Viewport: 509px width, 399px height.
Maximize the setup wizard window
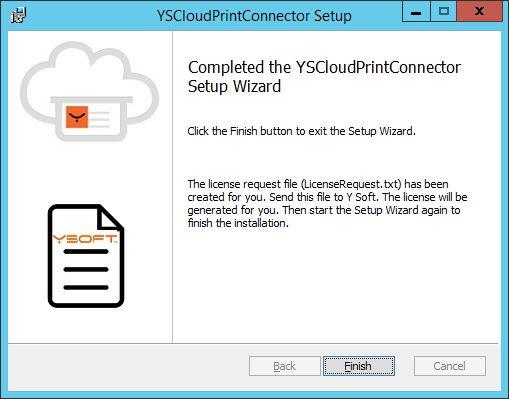point(444,12)
